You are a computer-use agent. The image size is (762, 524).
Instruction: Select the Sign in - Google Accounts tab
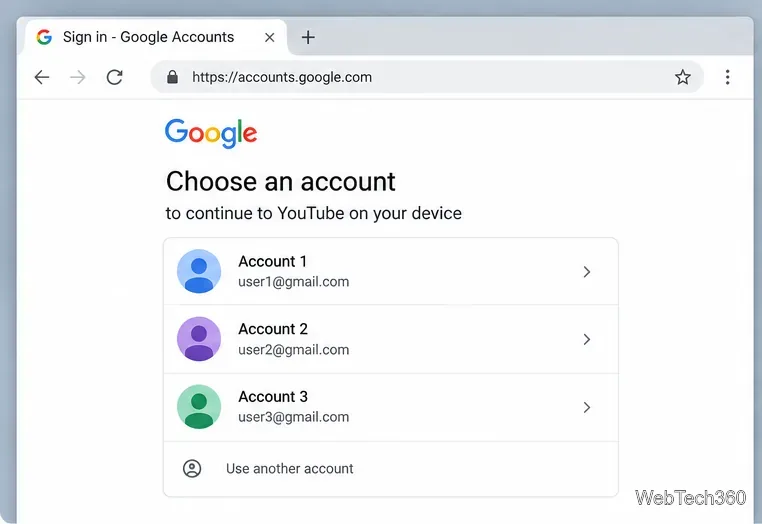(x=156, y=37)
